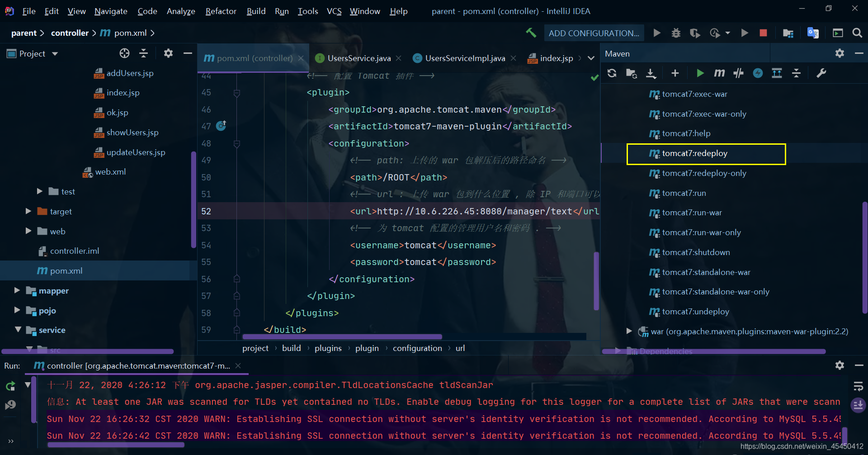
Task: Open run options dropdown arrow
Action: point(727,33)
